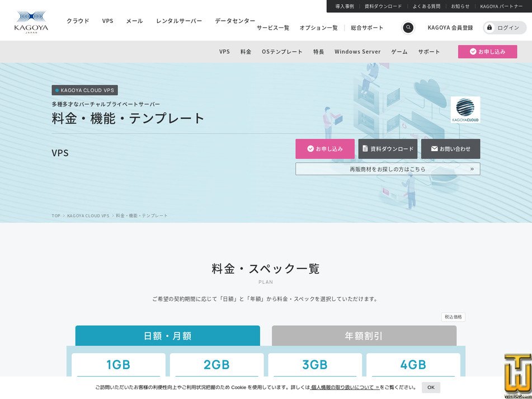532x399 pixels.
Task: Select 特長 in the sub-navigation
Action: click(318, 51)
